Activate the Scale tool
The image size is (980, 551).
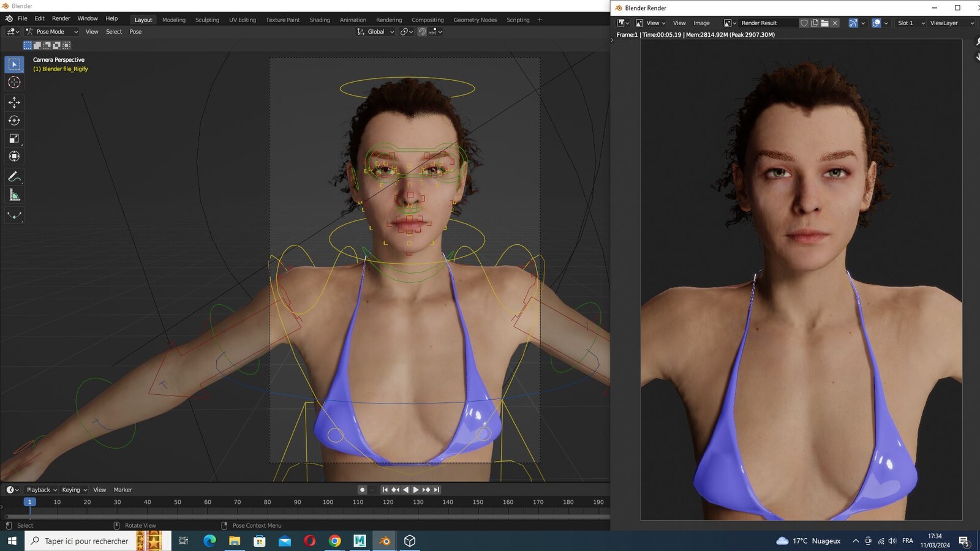pyautogui.click(x=14, y=138)
